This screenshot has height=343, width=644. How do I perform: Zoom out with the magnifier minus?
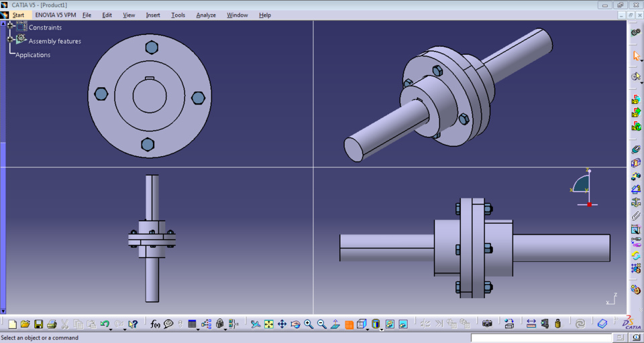pos(322,324)
